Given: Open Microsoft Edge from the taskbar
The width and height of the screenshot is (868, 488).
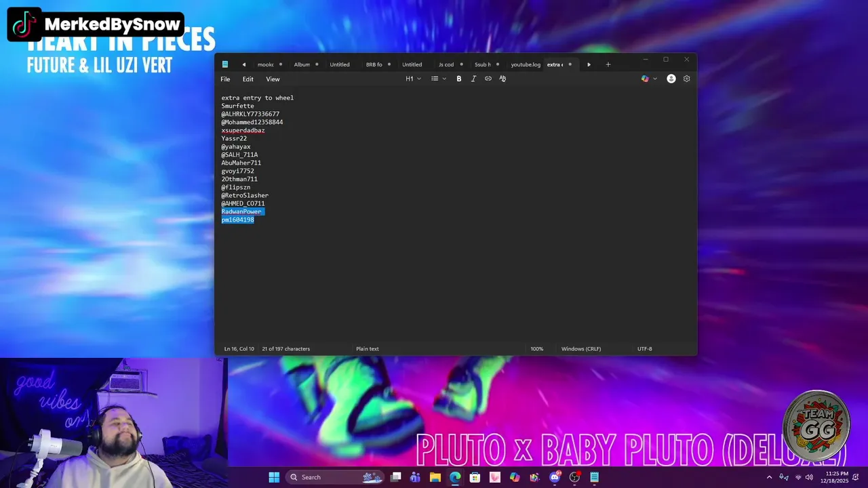Looking at the screenshot, I should coord(455,477).
